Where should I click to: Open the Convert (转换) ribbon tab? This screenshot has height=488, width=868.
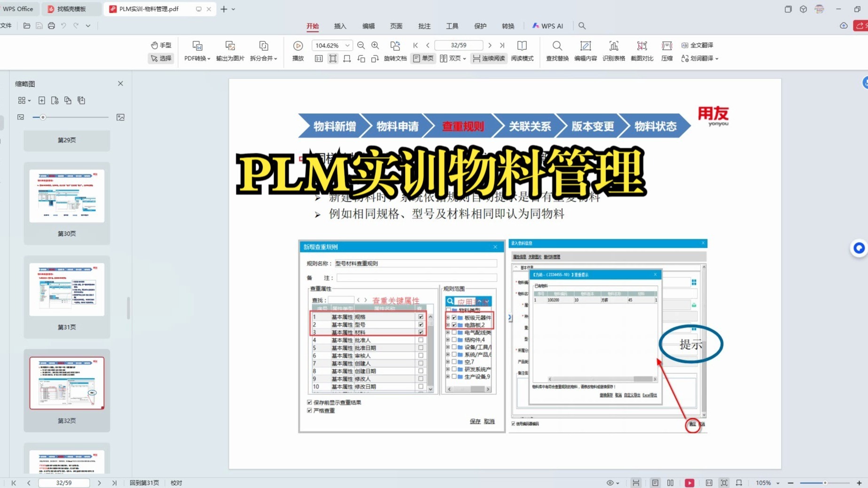tap(508, 26)
